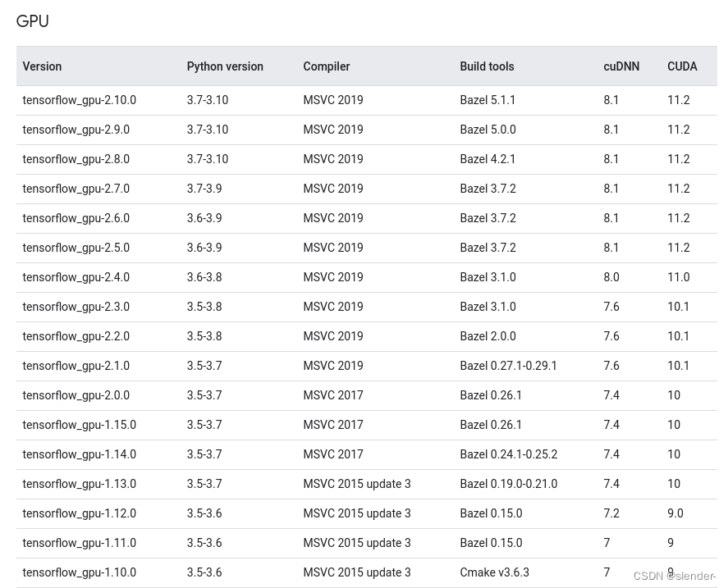Click CUDA 10 in the tensorflow_gpu-1.14.0 row

click(674, 454)
